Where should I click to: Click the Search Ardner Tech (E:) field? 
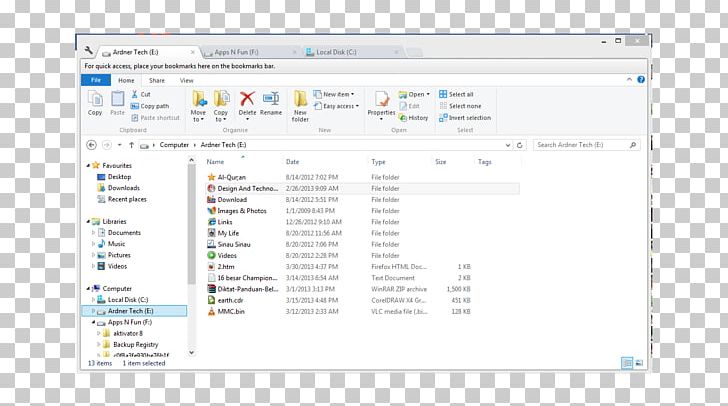click(x=580, y=145)
